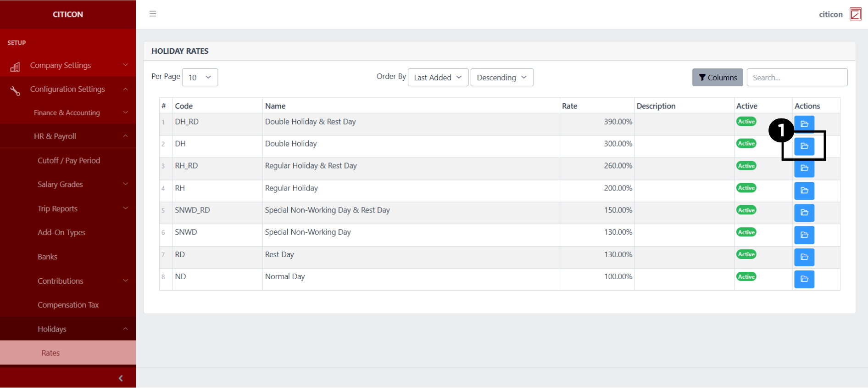This screenshot has width=868, height=388.
Task: Open the Per Page dropdown
Action: pyautogui.click(x=200, y=78)
